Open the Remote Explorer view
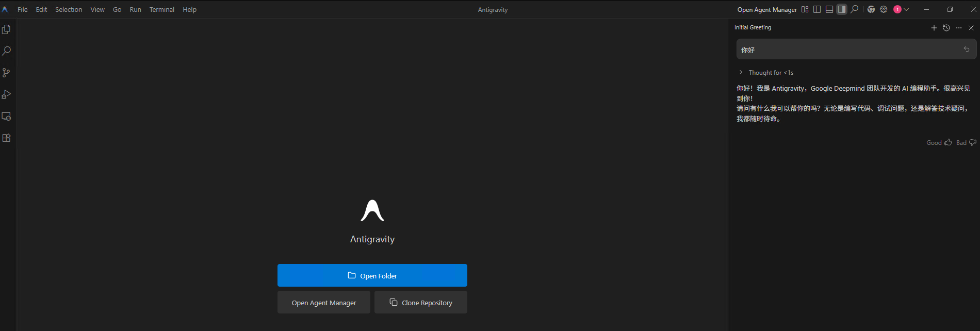 pos(7,117)
